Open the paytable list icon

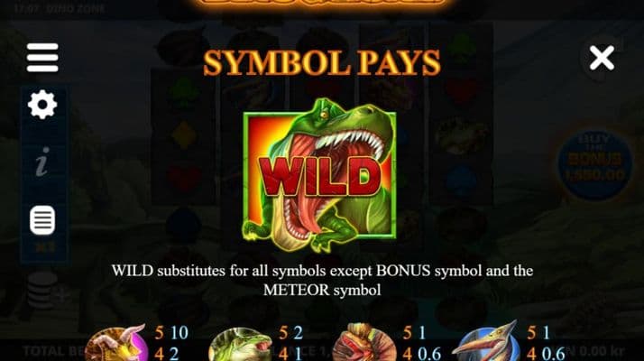click(x=42, y=220)
